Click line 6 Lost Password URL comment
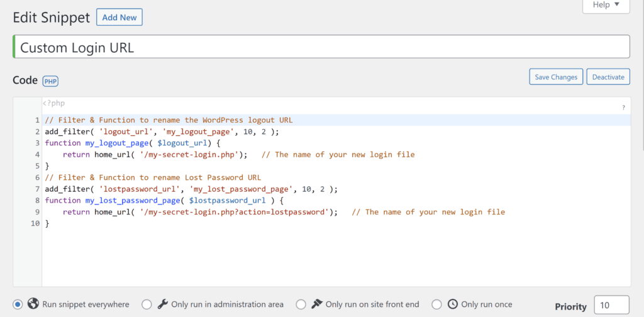644x317 pixels. (153, 178)
